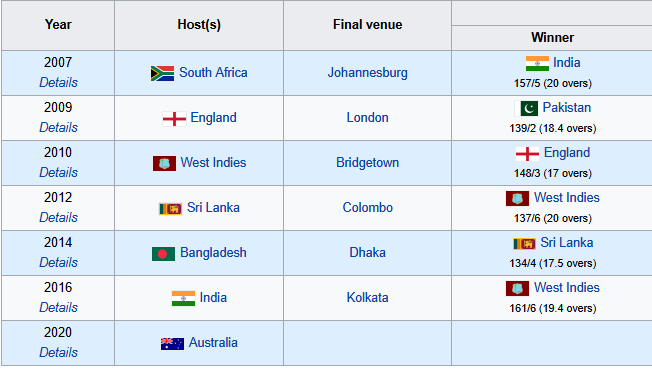Click the Bangladesh flag icon
Image resolution: width=652 pixels, height=369 pixels.
click(x=163, y=254)
